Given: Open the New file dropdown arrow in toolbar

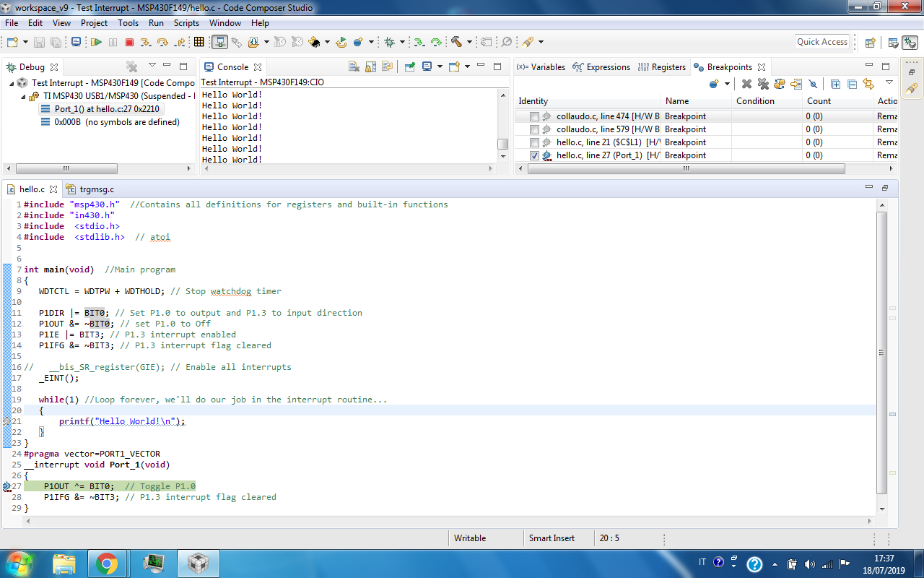Looking at the screenshot, I should coord(26,43).
